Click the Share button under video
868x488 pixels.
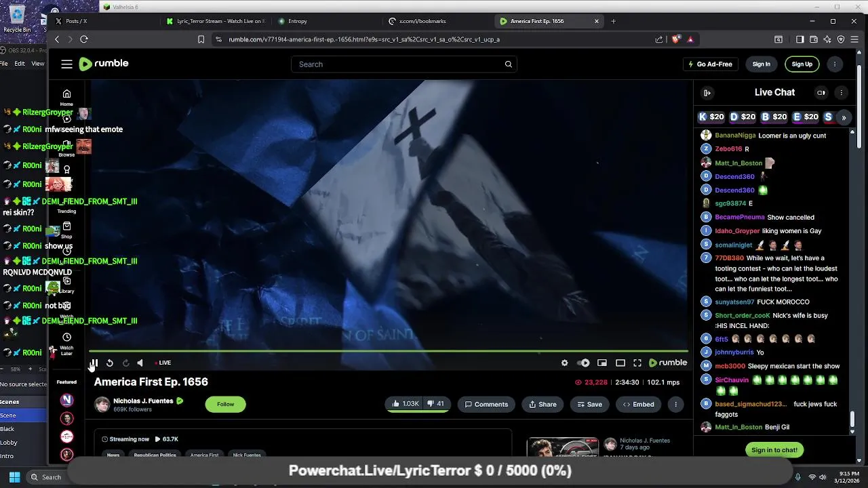[542, 405]
